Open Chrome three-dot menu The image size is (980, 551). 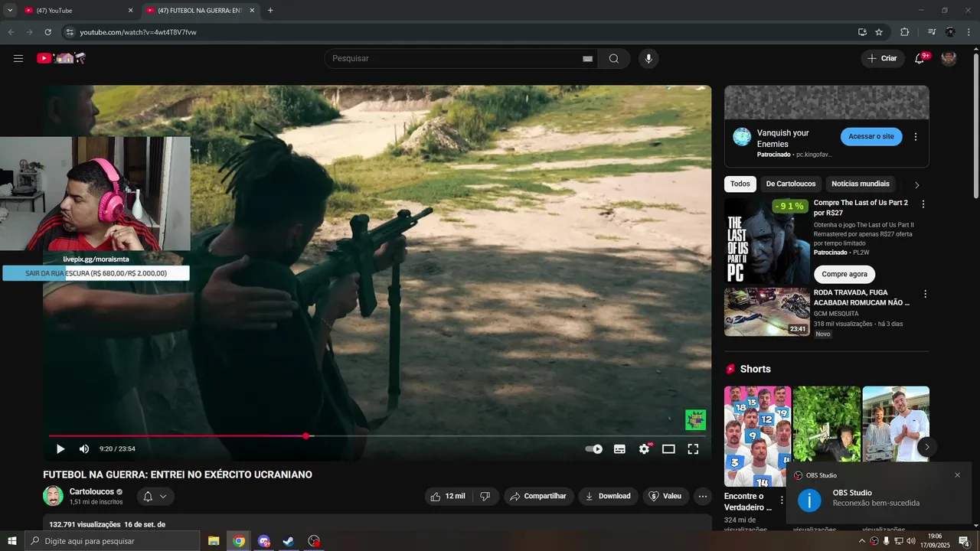[x=969, y=32]
